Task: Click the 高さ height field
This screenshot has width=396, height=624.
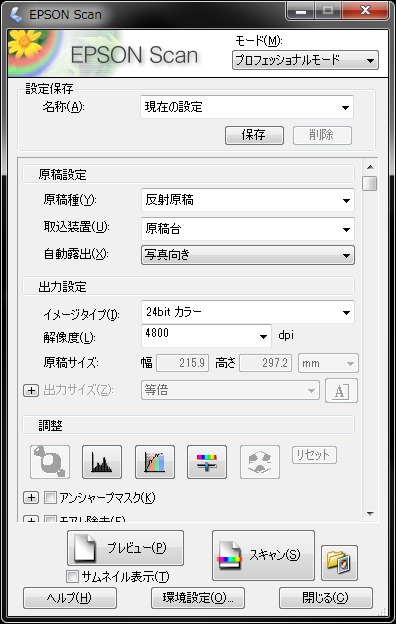Action: 265,363
